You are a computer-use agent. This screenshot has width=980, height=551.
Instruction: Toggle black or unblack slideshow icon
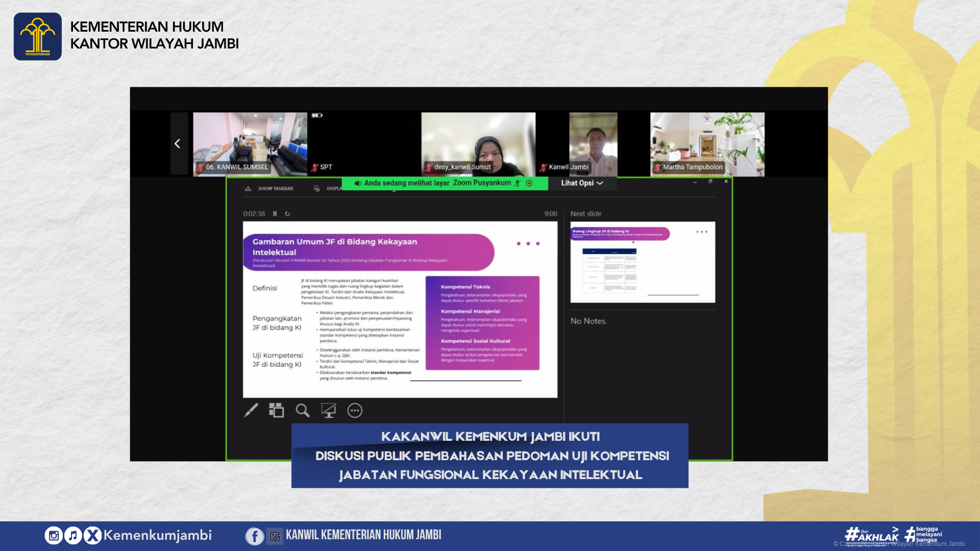(328, 410)
